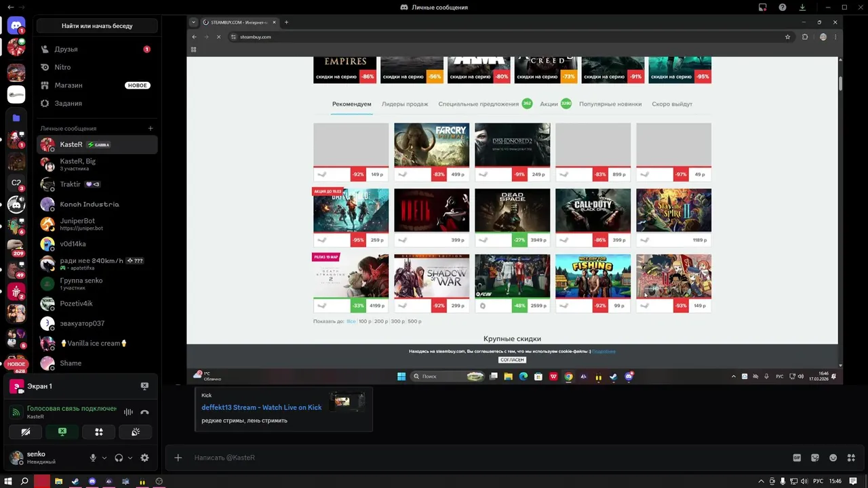Attach a file with the plus button
This screenshot has width=868, height=488.
tap(178, 457)
